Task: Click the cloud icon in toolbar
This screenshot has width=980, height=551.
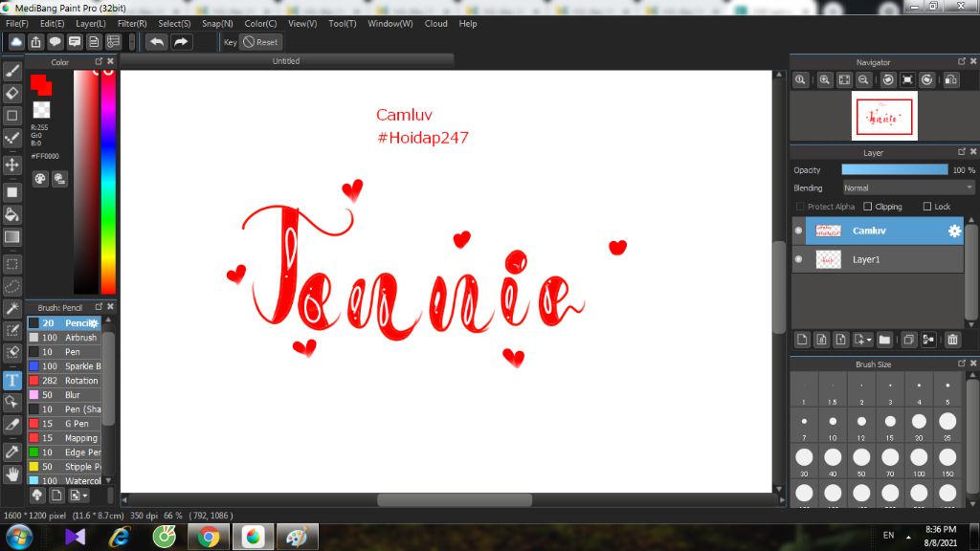Action: pos(16,42)
